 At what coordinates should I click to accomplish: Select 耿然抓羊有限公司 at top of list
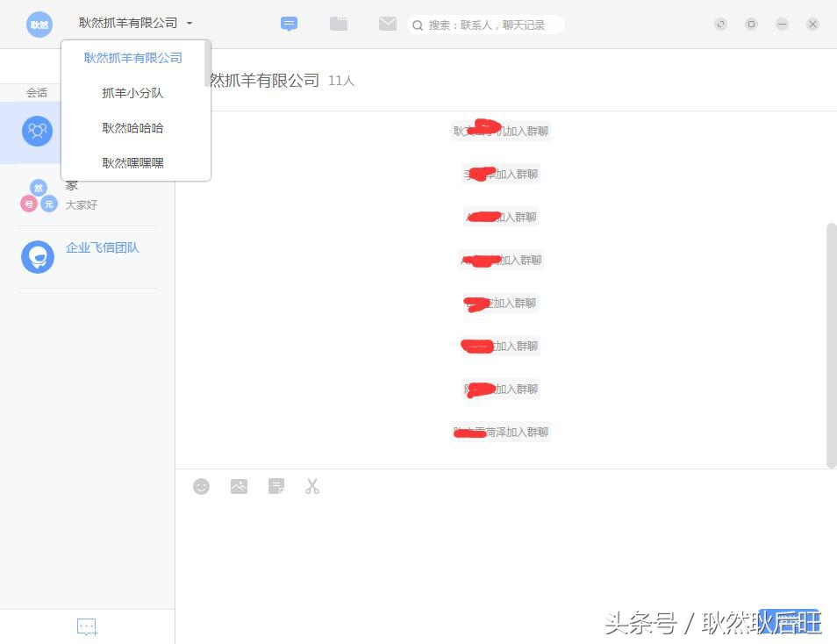click(x=132, y=57)
